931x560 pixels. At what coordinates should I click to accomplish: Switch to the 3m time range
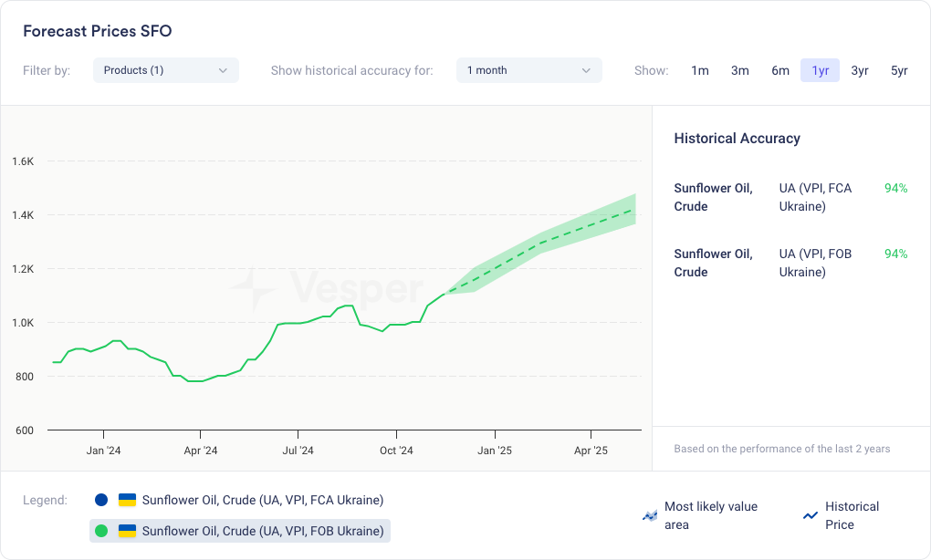[x=740, y=70]
